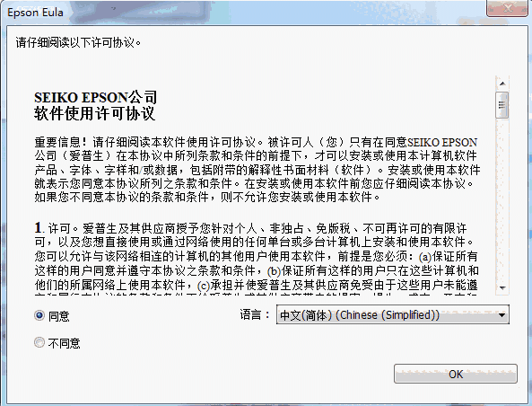Image resolution: width=532 pixels, height=406 pixels.
Task: Click the license scrollbar thumb grip
Action: coord(502,105)
